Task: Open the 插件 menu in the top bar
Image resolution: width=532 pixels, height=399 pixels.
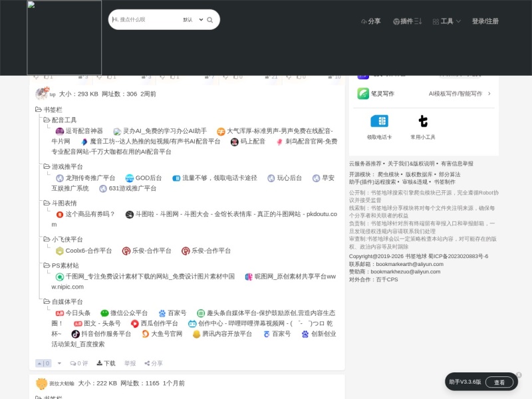Action: [407, 21]
